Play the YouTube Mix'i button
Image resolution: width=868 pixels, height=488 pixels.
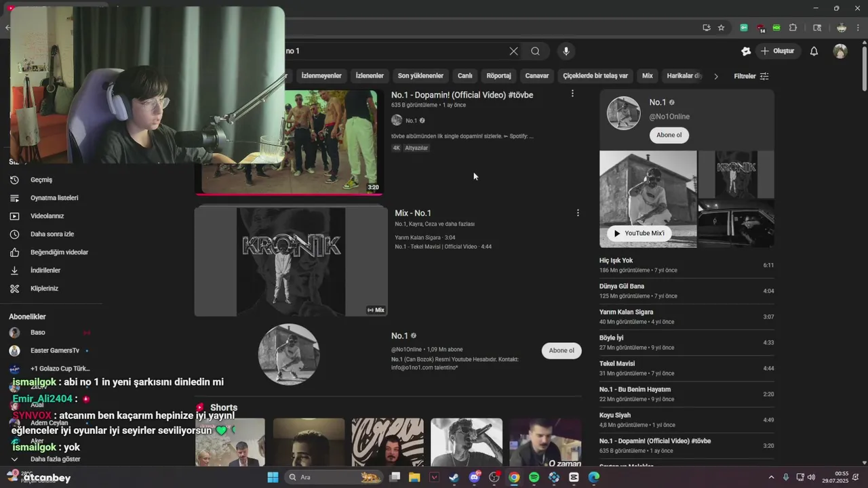[x=639, y=233]
